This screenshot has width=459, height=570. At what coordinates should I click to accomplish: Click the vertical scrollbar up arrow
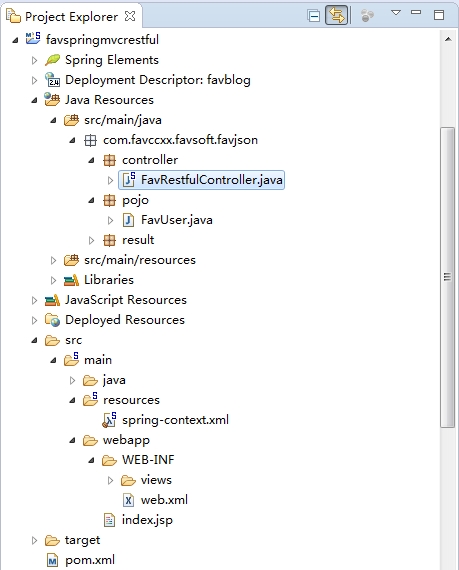(448, 39)
